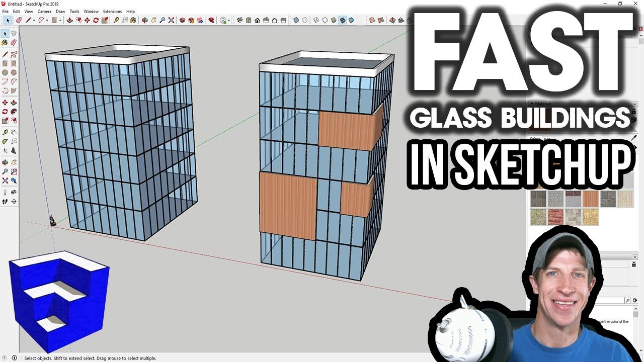Open the Draw menu
The width and height of the screenshot is (644, 362).
pyautogui.click(x=60, y=11)
